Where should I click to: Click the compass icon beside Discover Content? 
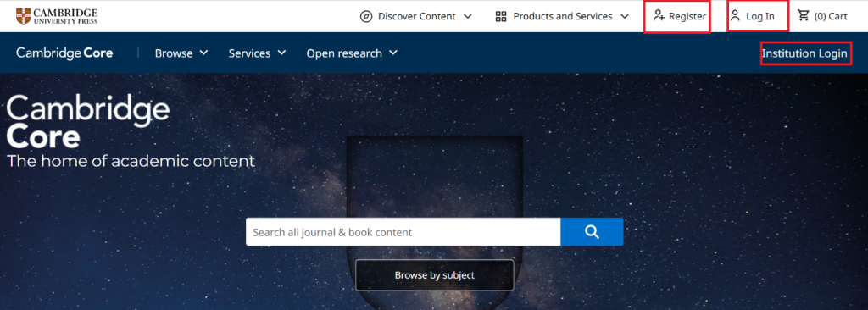(x=366, y=16)
